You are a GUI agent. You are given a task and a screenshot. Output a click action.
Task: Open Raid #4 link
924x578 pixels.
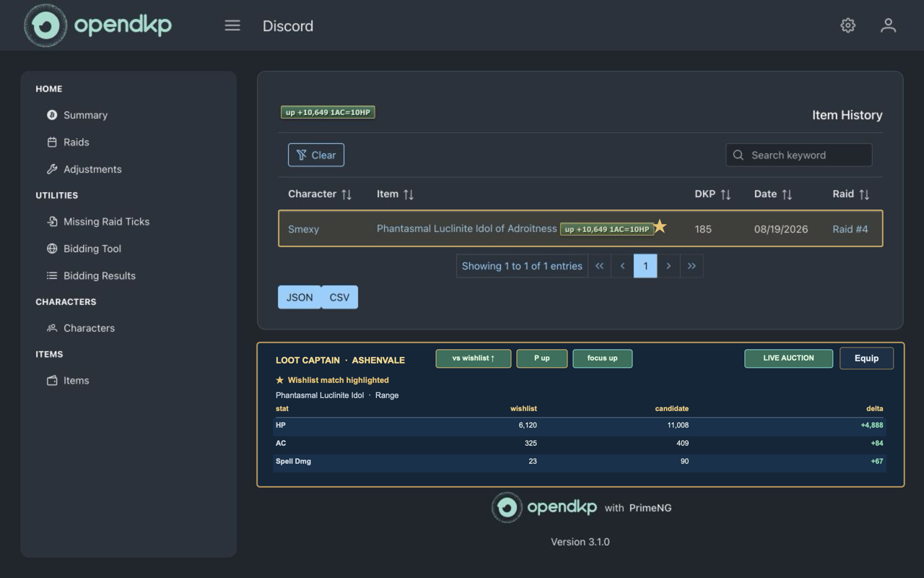(850, 229)
